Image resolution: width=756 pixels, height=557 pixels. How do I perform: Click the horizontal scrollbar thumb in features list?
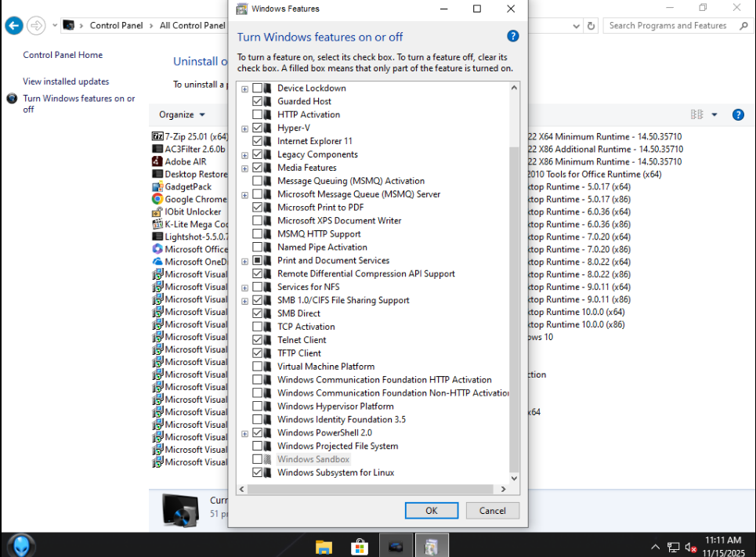click(371, 489)
